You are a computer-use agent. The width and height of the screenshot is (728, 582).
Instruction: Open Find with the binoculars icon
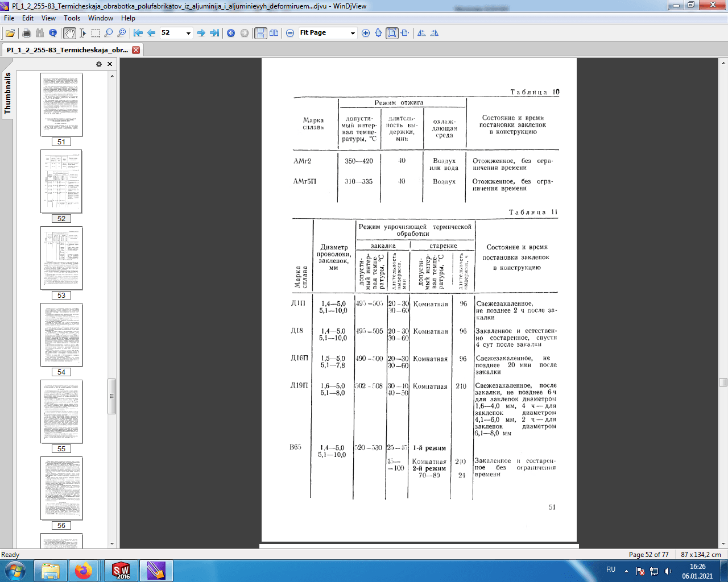click(39, 33)
